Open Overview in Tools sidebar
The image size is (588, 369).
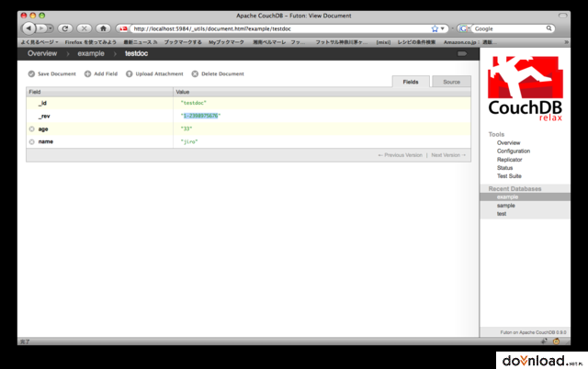tap(508, 142)
